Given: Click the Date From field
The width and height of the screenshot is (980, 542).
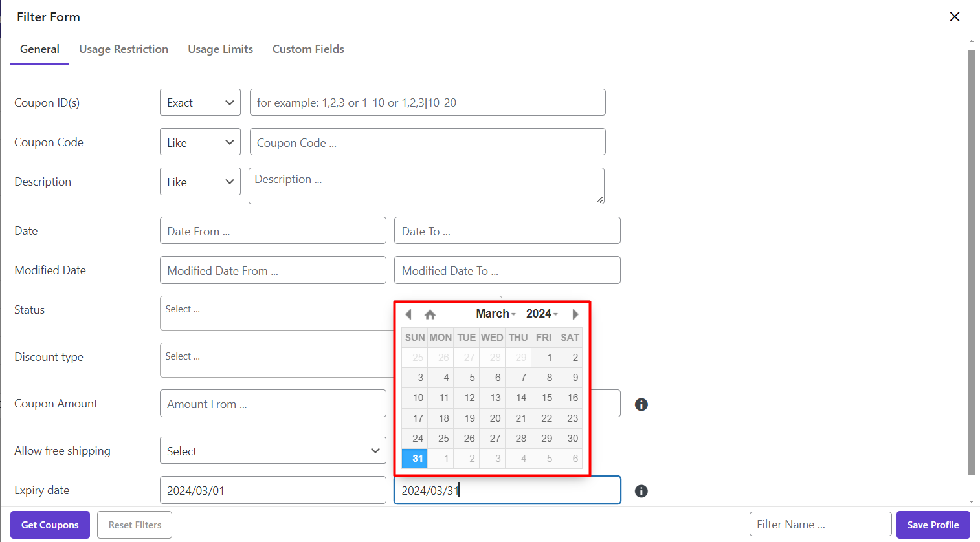Looking at the screenshot, I should 273,231.
